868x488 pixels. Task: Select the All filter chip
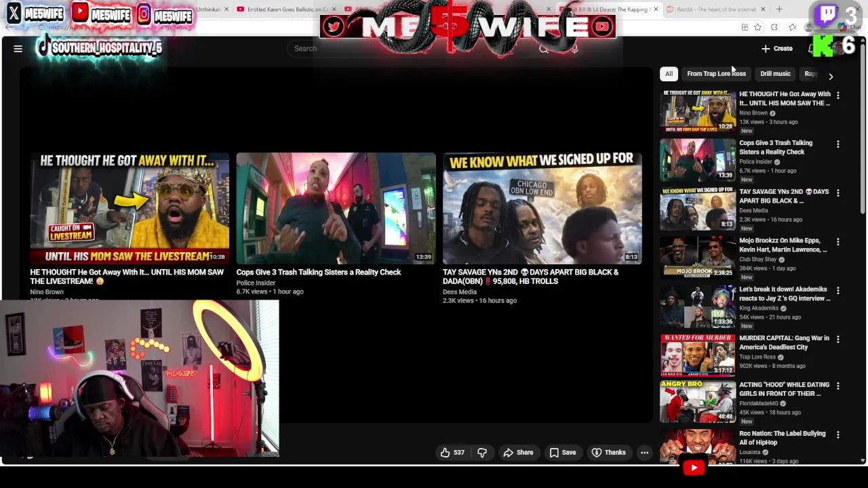669,74
